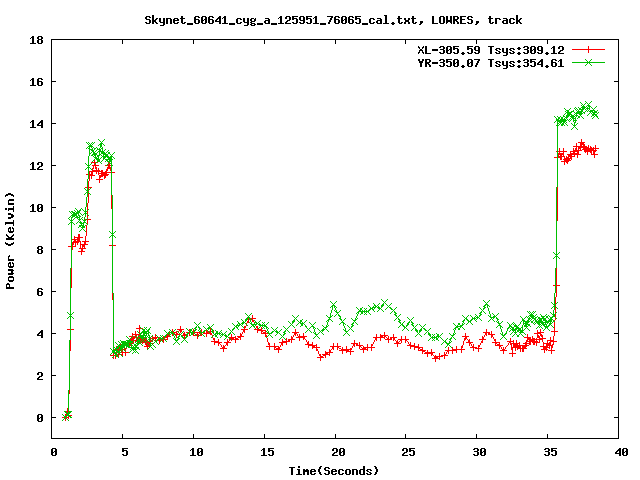This screenshot has width=640, height=480.
Task: Click legend entry "XL-305.59 Tsys:309.12"
Action: point(491,50)
